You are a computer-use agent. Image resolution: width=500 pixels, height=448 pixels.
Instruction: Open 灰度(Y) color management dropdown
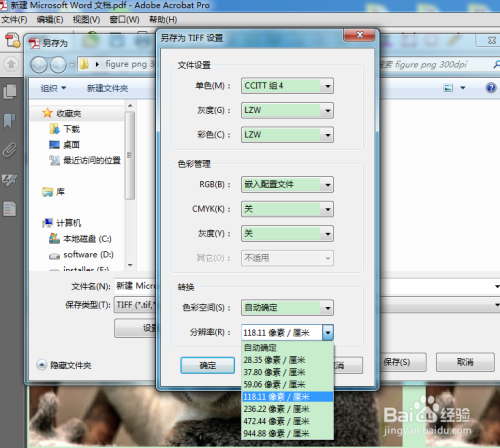click(287, 233)
